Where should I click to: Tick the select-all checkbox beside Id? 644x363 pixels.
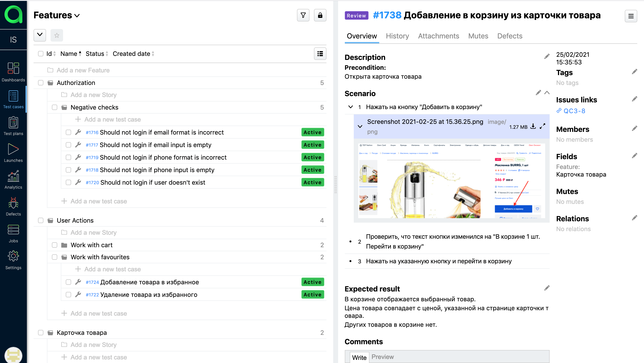[40, 54]
